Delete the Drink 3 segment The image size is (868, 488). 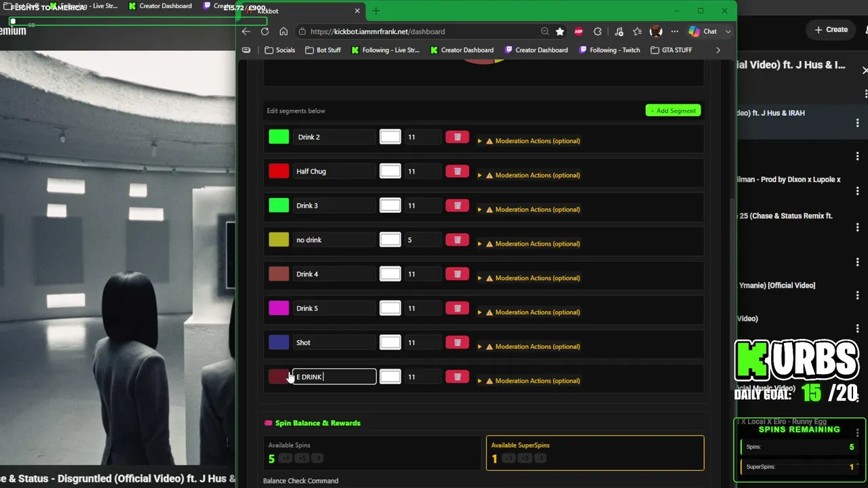pyautogui.click(x=457, y=205)
